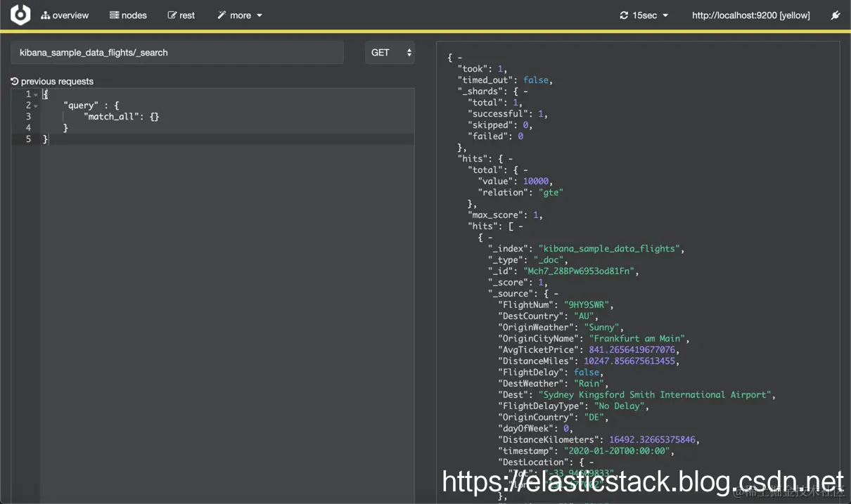Collapse the outer "hits" object
851x504 pixels.
510,159
